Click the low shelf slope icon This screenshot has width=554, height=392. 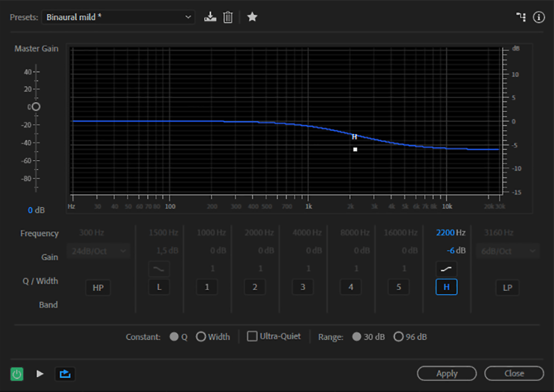(x=159, y=269)
